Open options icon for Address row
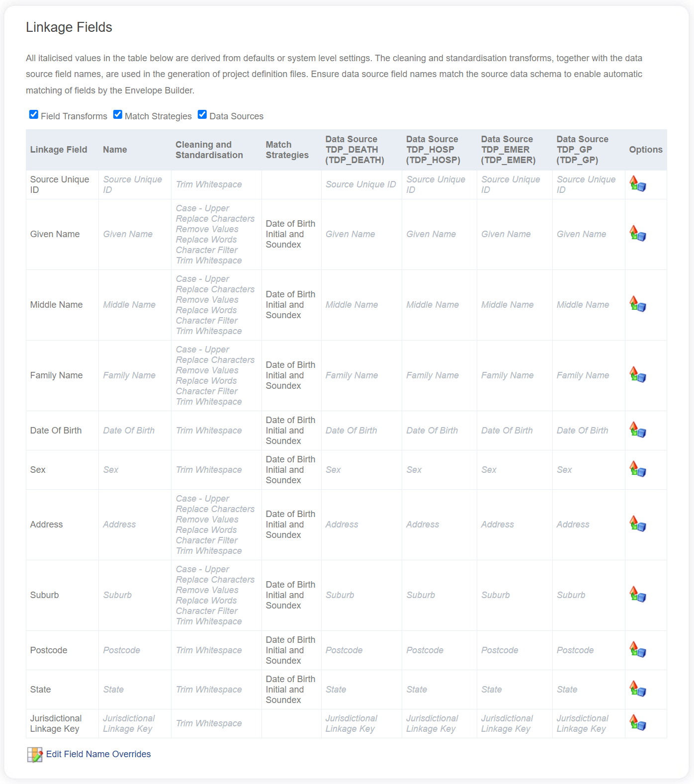694x784 pixels. (638, 524)
